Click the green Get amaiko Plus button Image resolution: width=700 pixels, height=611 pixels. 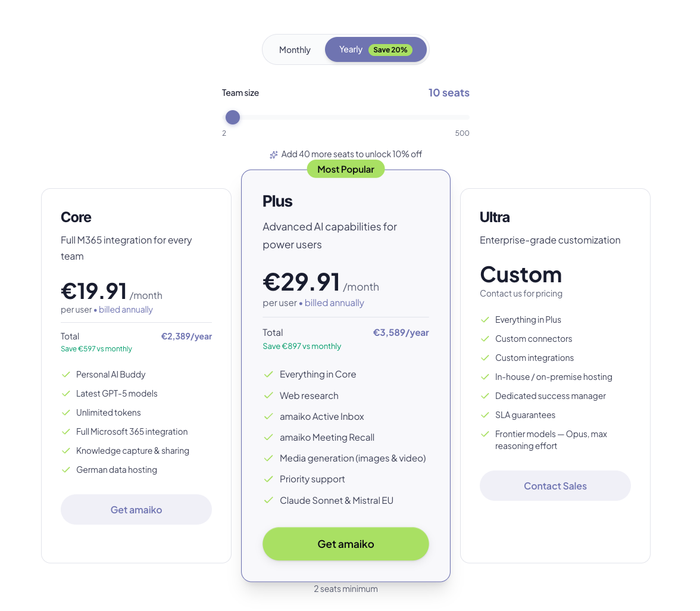(345, 544)
